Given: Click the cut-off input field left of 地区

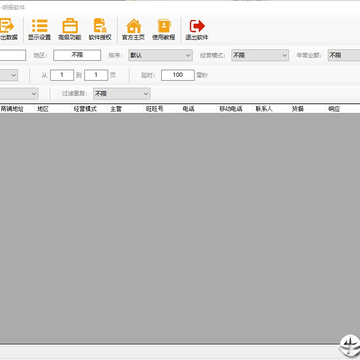Looking at the screenshot, I should (13, 55).
